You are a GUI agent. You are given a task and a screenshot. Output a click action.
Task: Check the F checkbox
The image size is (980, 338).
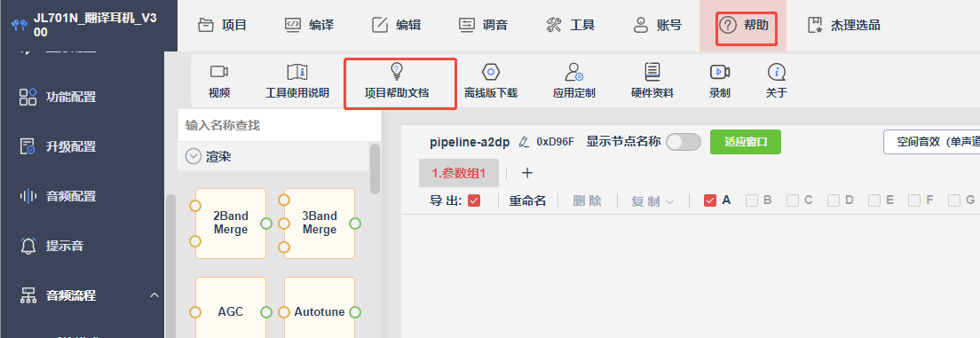pyautogui.click(x=914, y=200)
